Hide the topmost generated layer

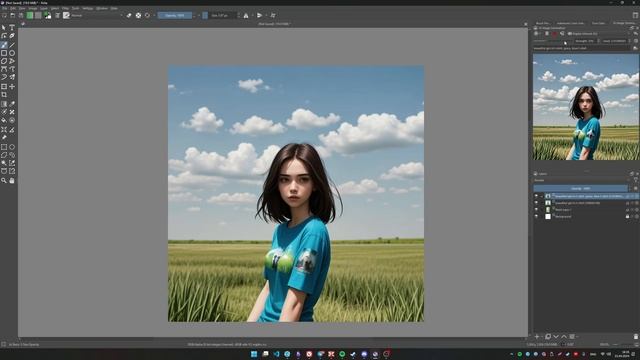[x=536, y=196]
